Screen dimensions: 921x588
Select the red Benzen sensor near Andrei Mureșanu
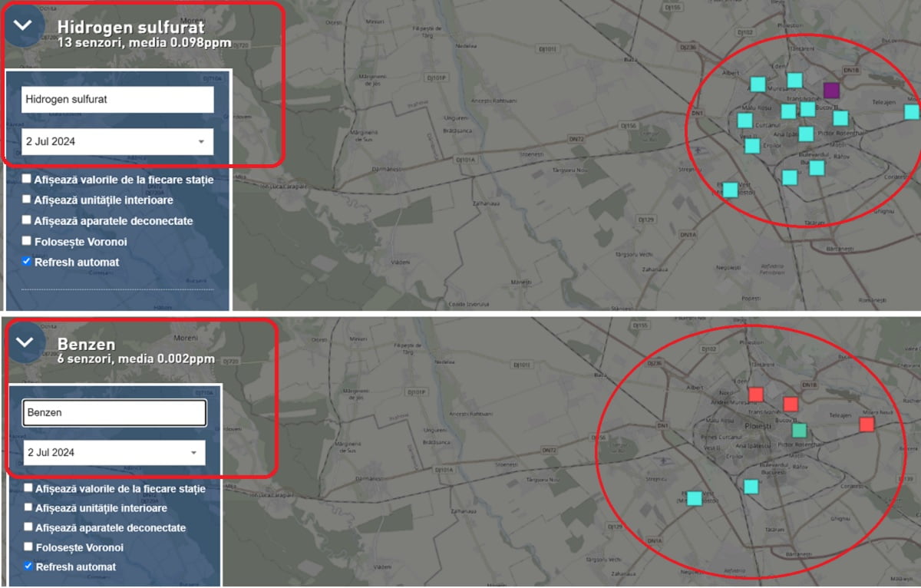click(755, 394)
